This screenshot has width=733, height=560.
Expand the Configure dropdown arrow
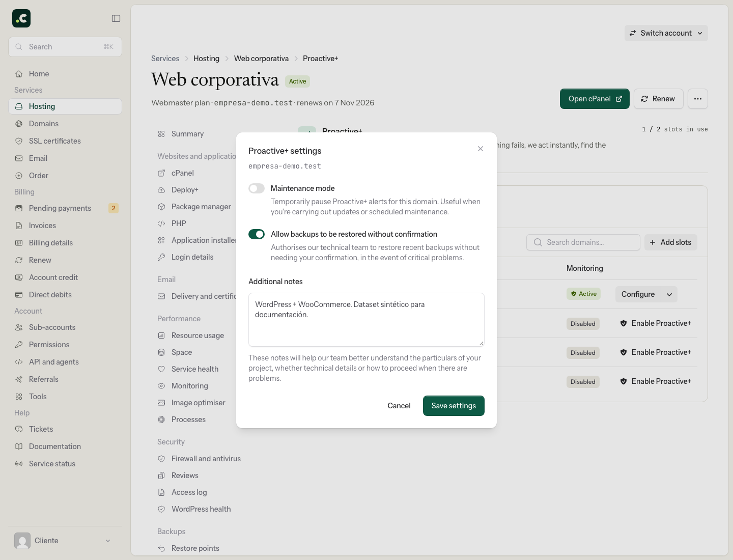click(x=669, y=294)
